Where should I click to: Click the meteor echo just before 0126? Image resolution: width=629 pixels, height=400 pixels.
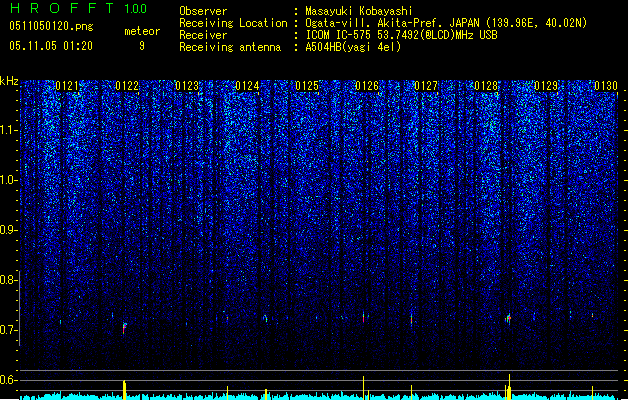(363, 317)
